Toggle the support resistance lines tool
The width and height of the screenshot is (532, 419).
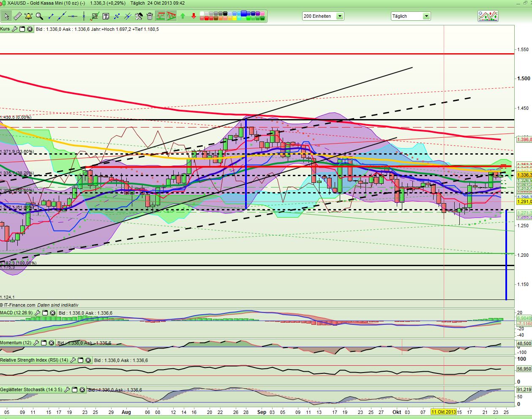tap(161, 16)
